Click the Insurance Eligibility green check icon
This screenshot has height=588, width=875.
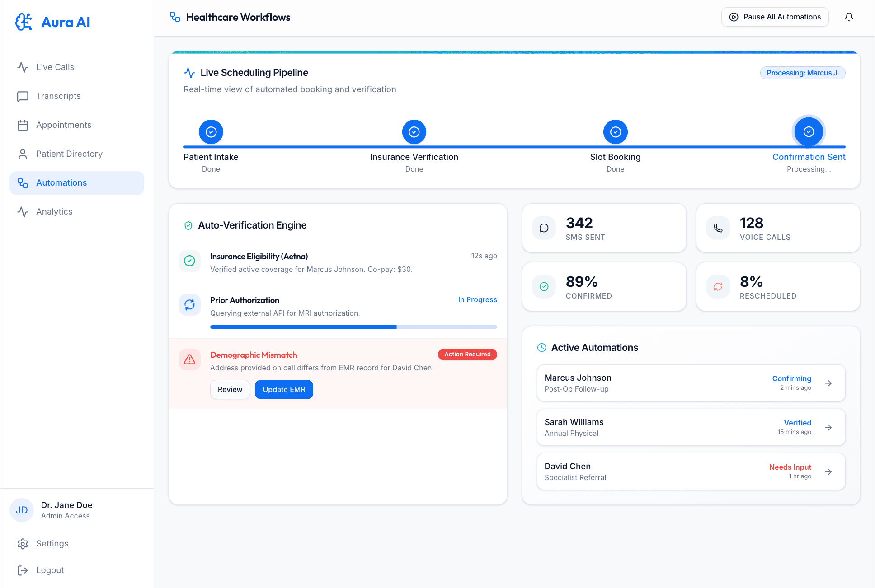point(189,261)
